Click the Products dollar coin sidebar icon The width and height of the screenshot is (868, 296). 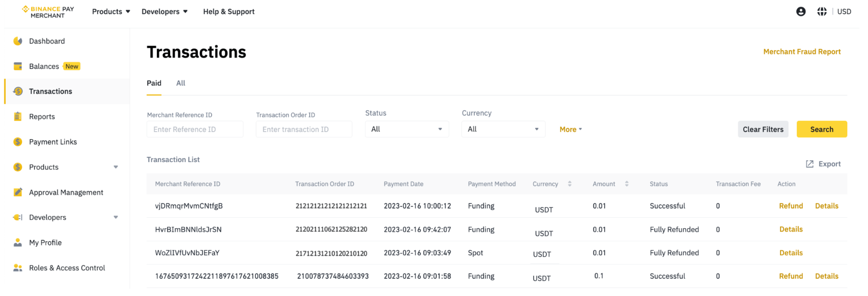[18, 167]
